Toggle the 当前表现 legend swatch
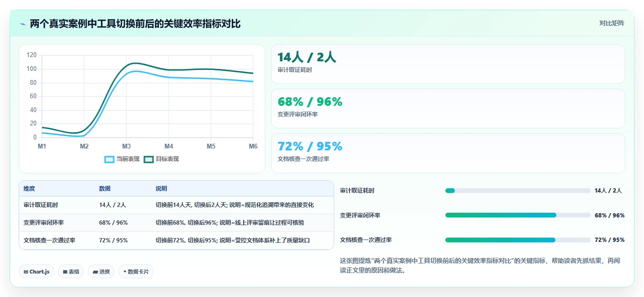The image size is (644, 297). coord(109,159)
